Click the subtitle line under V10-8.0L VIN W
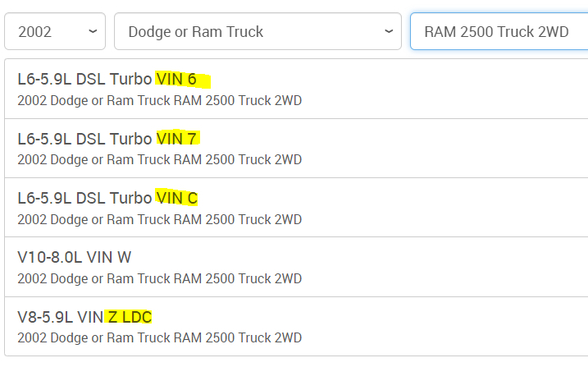The height and width of the screenshot is (367, 588). coord(159,278)
